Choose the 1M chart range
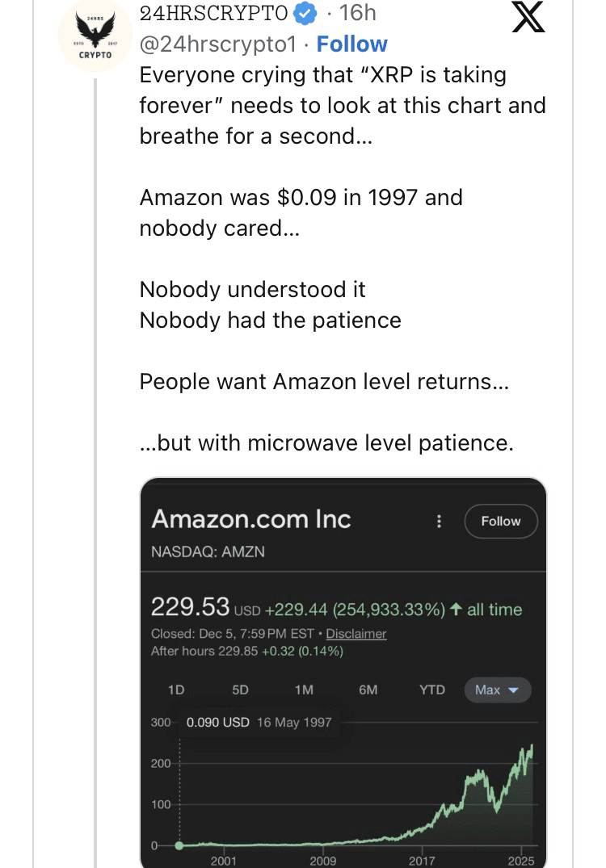606x868 pixels. [304, 690]
